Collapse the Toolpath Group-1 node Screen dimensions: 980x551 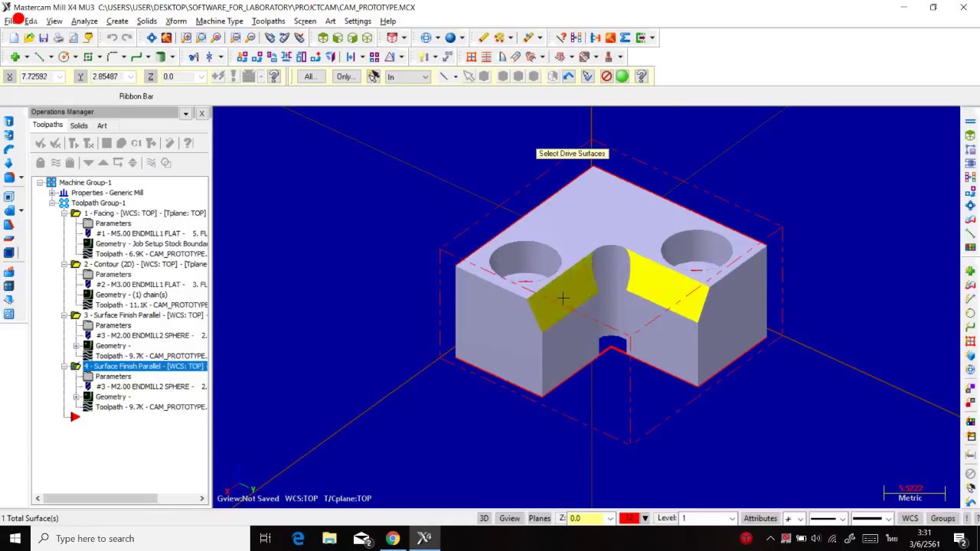52,203
